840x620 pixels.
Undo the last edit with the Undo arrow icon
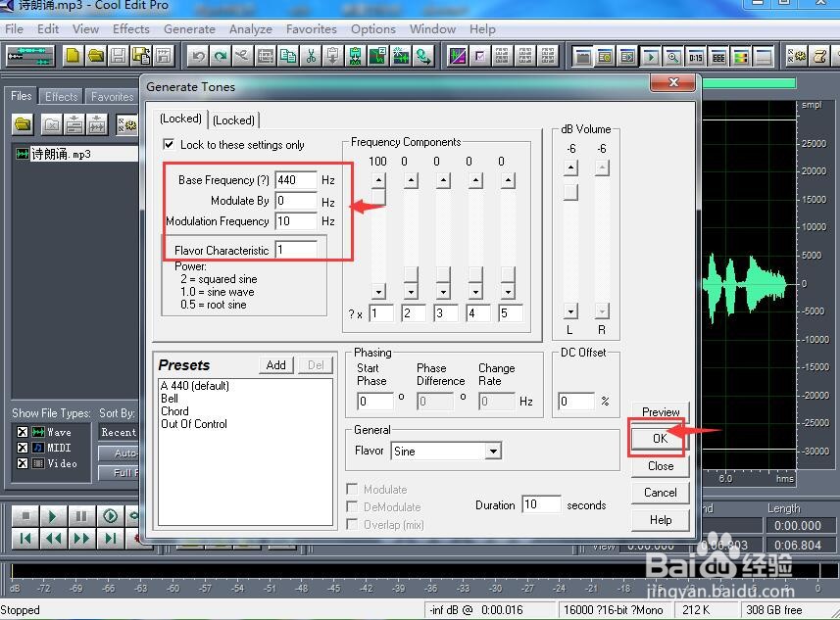tap(198, 56)
